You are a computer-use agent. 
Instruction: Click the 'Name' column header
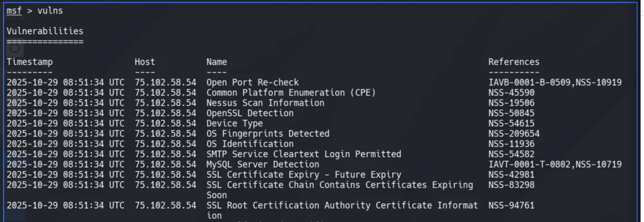pyautogui.click(x=217, y=62)
